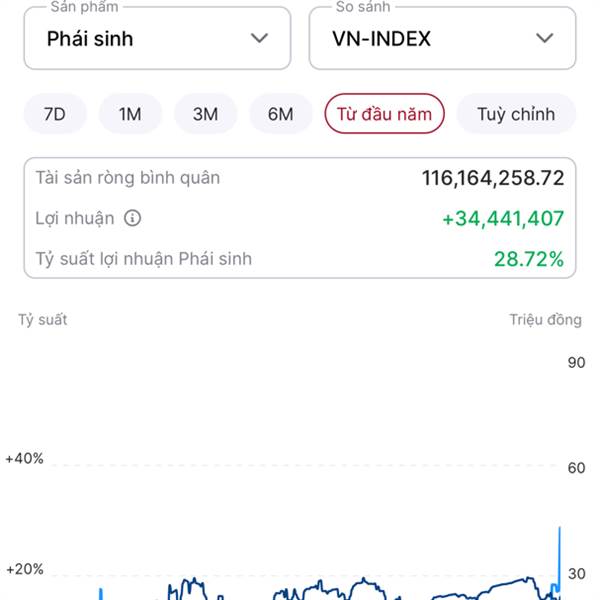Tap the +40% axis gridline label
The width and height of the screenshot is (600, 600).
(x=24, y=458)
